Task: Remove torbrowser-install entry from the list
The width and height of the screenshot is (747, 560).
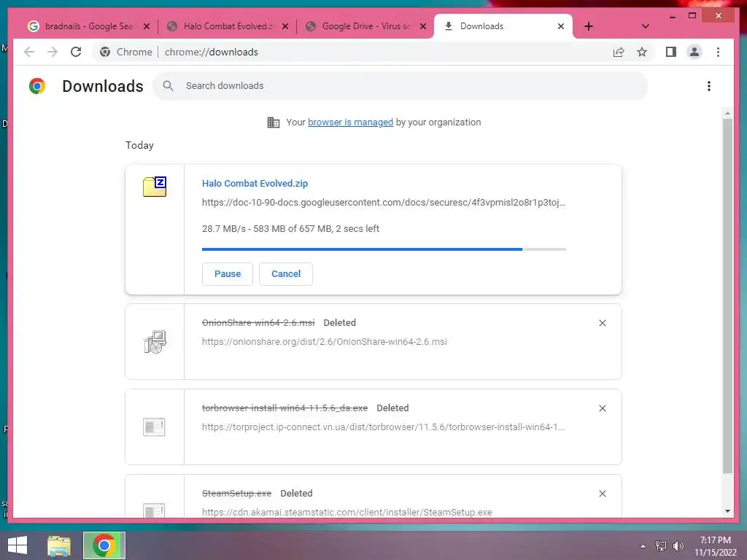Action: click(x=602, y=408)
